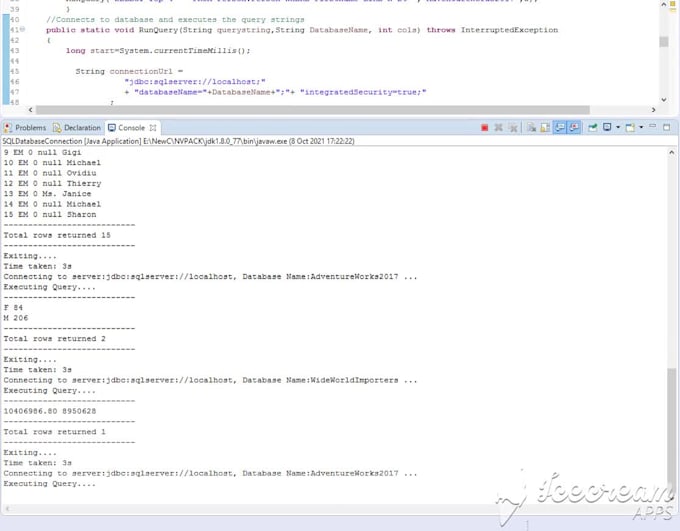Click the 'currentTimeMillis' code line
The height and width of the screenshot is (531, 680).
click(158, 51)
